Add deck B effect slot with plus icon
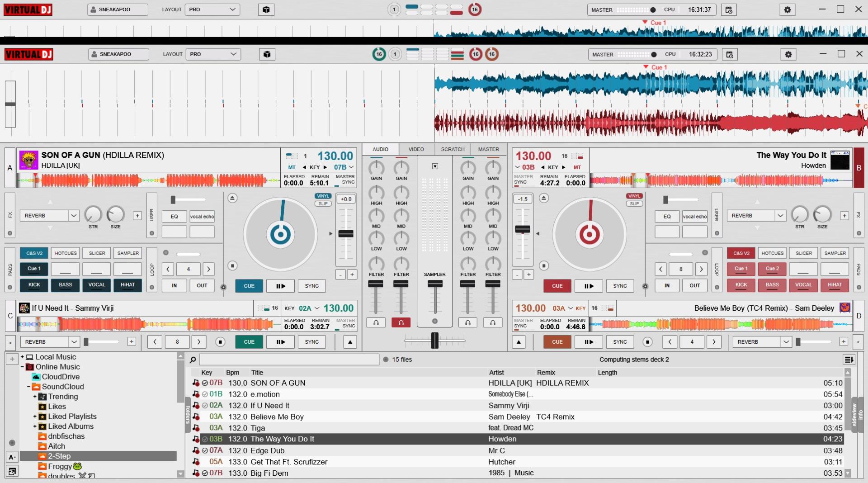Screen dimensions: 868x483 (844, 216)
